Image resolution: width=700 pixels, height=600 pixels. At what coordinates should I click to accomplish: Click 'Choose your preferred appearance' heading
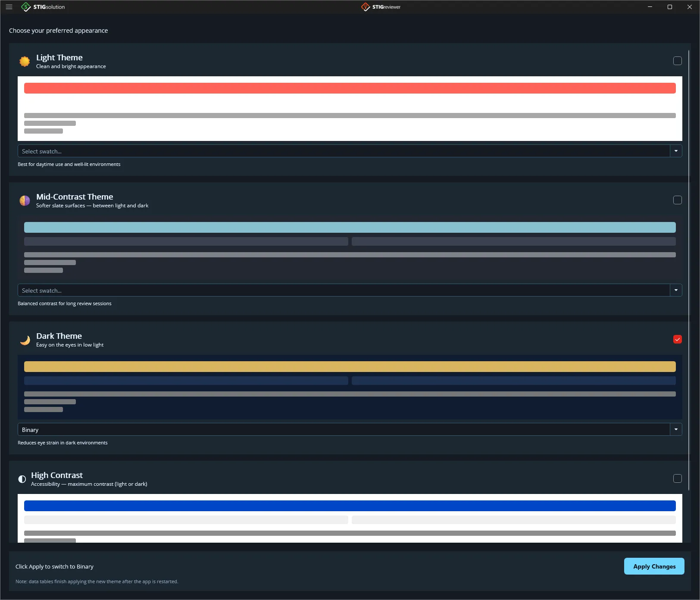tap(59, 31)
